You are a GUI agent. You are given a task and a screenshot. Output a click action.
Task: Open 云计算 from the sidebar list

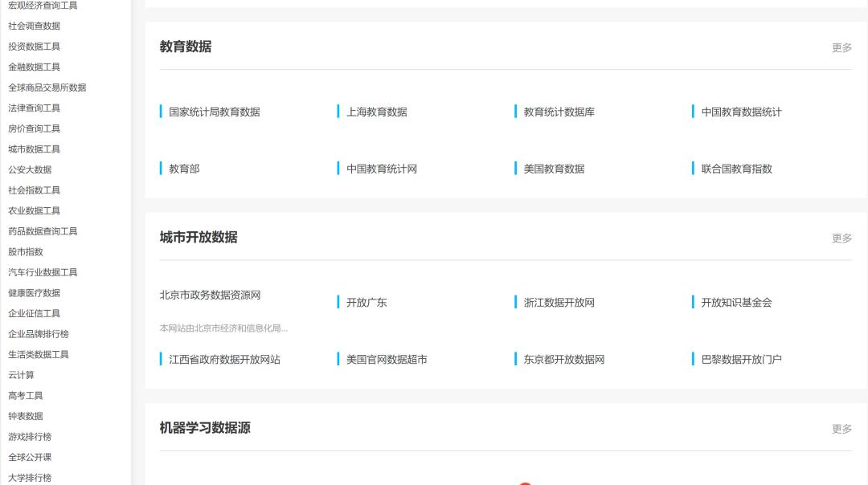[22, 375]
